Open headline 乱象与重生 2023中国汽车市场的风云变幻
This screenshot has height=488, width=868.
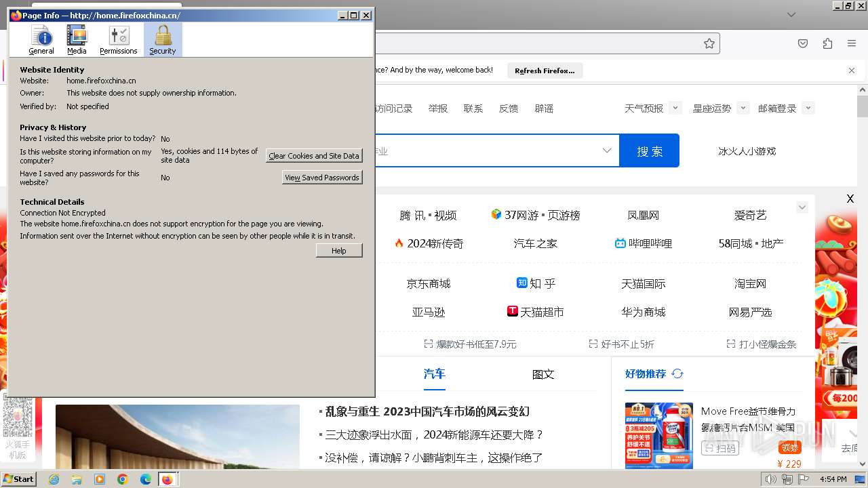[x=427, y=411]
